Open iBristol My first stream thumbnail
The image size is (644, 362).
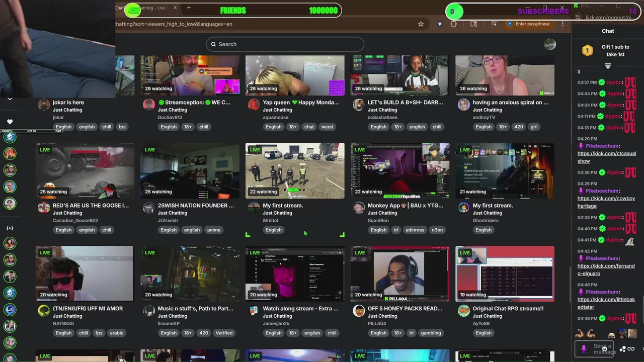[x=295, y=170]
